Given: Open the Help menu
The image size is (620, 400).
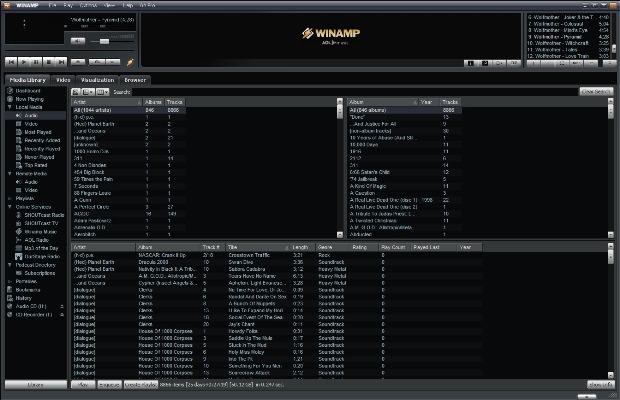Looking at the screenshot, I should coord(128,6).
